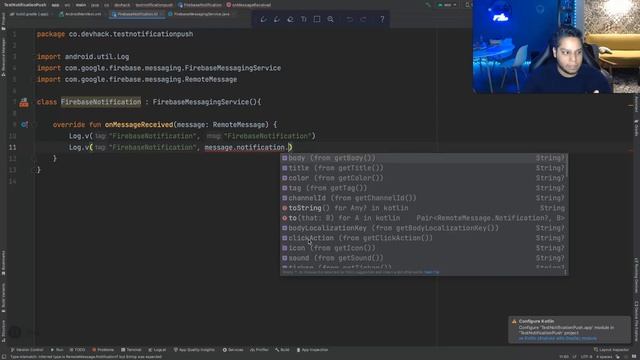Open the TODO tool window

point(78,350)
